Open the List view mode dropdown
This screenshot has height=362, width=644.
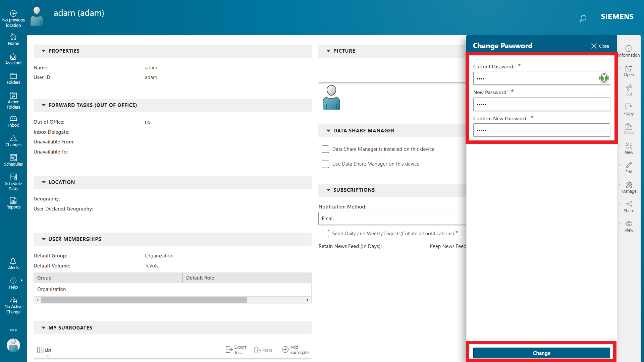tap(44, 350)
